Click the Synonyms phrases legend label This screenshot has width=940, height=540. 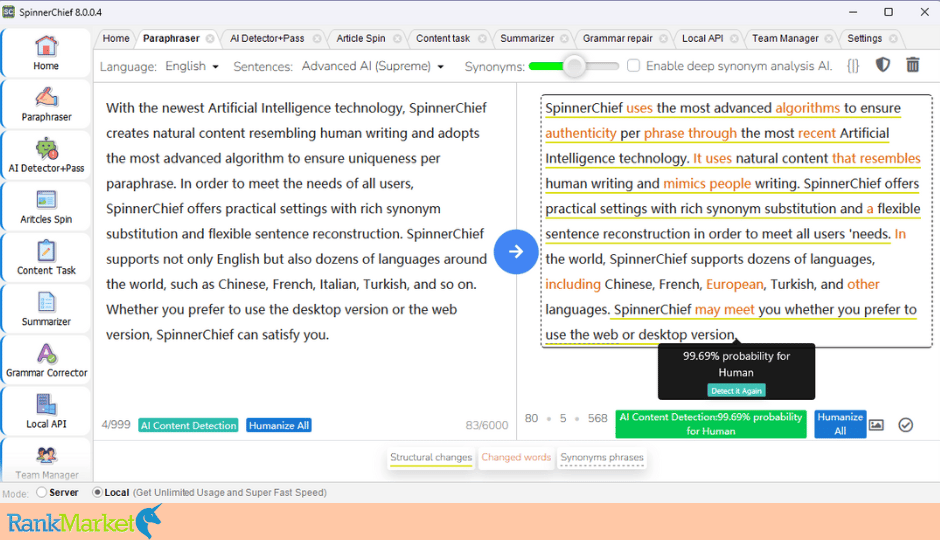point(602,457)
